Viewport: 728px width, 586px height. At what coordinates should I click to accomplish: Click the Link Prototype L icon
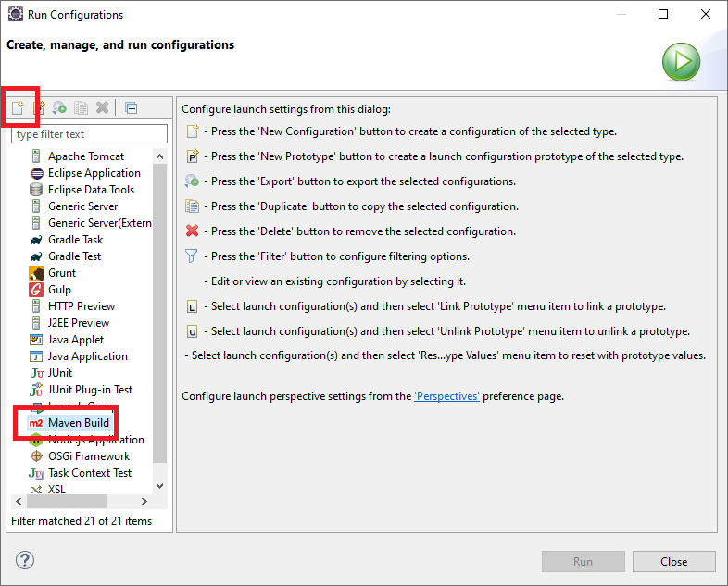pyautogui.click(x=192, y=306)
